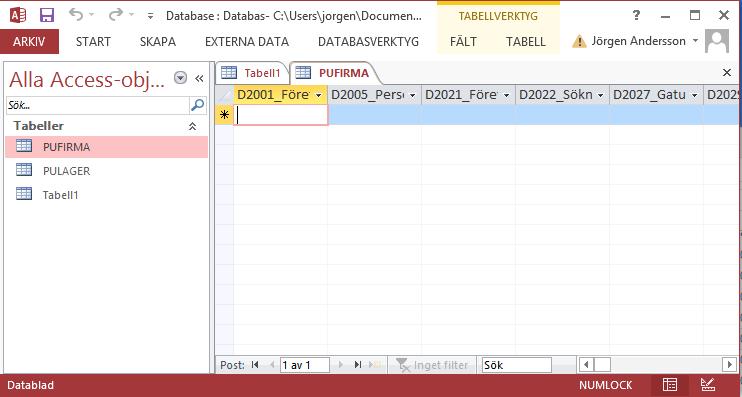Screen dimensions: 742x397
Task: Click in the navigation pane Sök box
Action: (x=98, y=105)
